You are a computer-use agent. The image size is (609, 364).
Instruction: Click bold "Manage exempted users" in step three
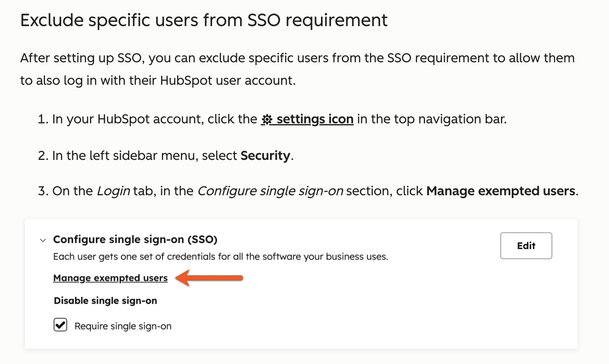click(x=501, y=191)
